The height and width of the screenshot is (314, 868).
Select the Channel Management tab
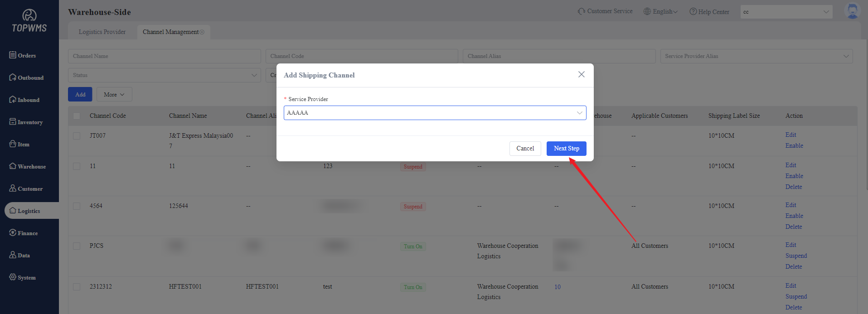(x=170, y=32)
